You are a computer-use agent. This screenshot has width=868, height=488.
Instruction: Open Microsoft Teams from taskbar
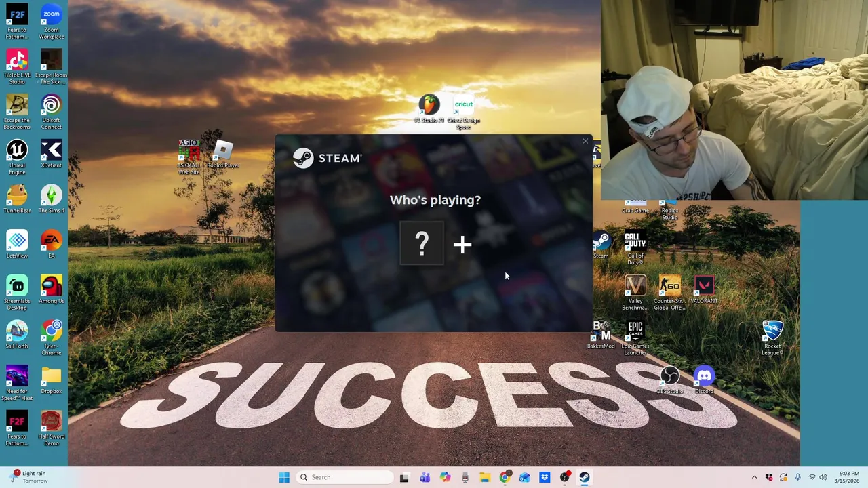click(425, 477)
